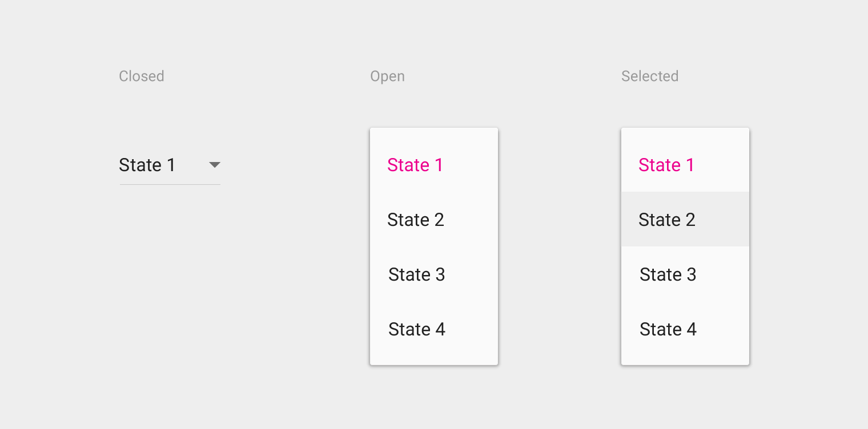This screenshot has width=868, height=429.
Task: Click the State 1 text in closed dropdown
Action: (x=148, y=165)
